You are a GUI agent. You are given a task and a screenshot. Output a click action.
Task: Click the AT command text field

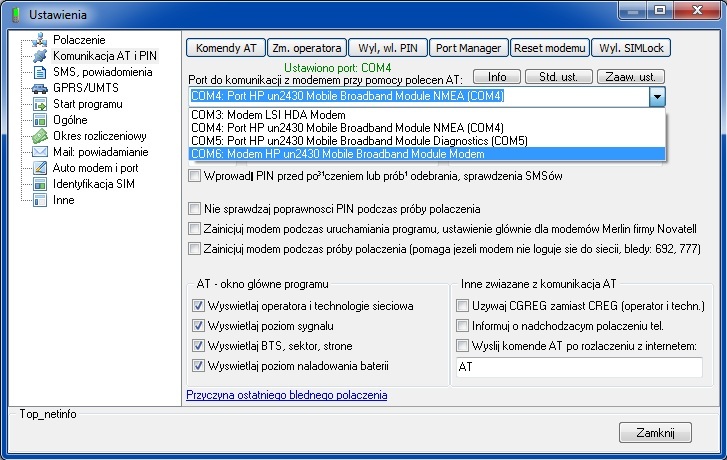coord(578,368)
